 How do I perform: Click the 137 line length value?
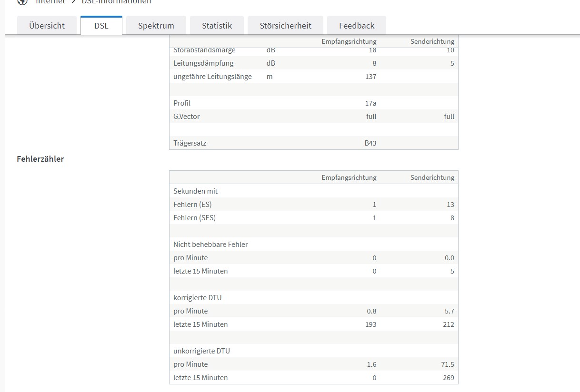click(370, 77)
